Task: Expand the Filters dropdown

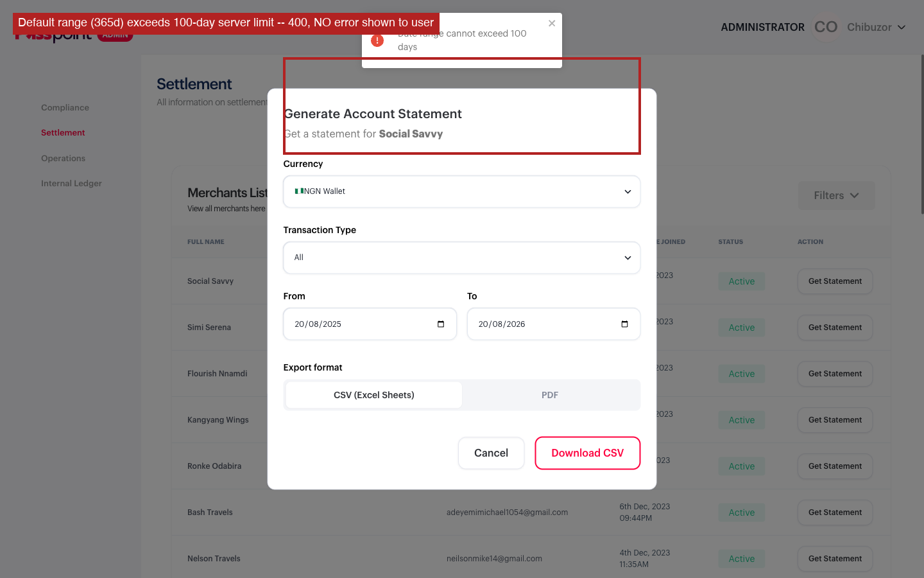Action: 836,195
